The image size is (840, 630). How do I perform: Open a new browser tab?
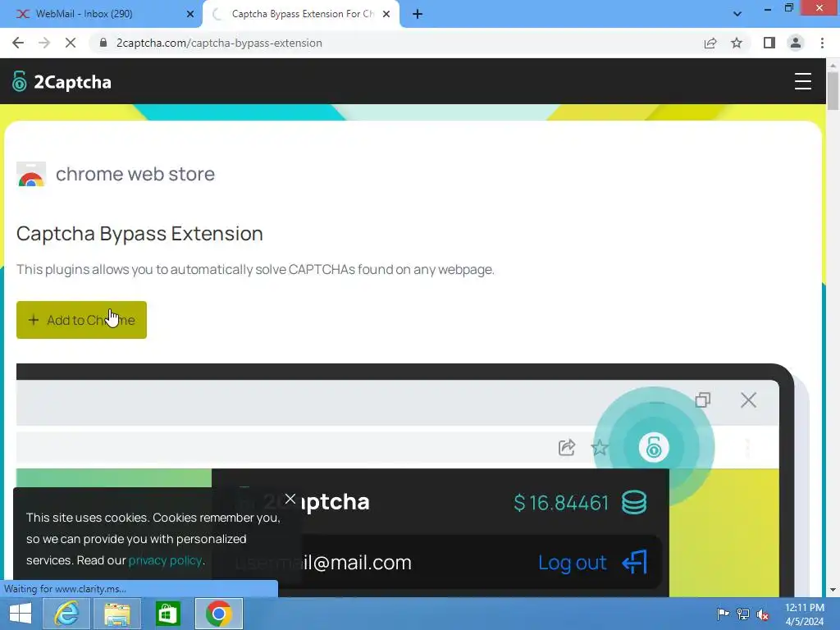tap(418, 14)
